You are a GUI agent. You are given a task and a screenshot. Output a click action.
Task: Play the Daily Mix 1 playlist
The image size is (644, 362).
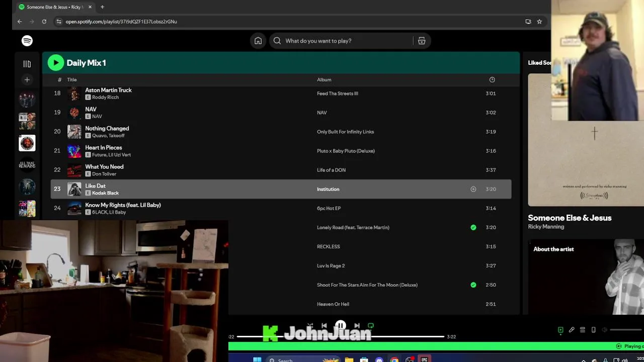56,63
